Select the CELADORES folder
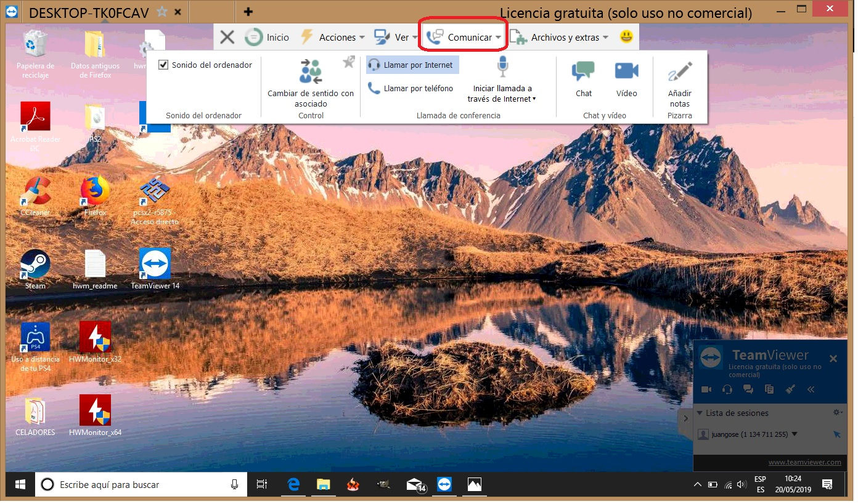 pyautogui.click(x=35, y=416)
